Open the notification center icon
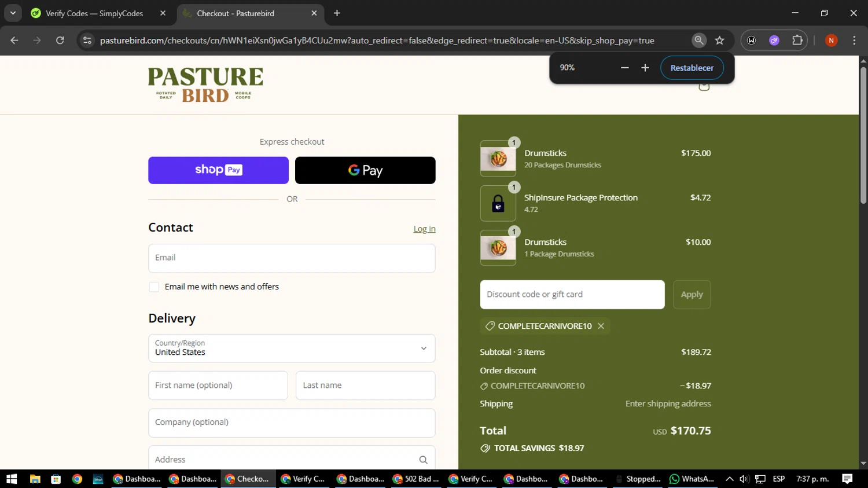The width and height of the screenshot is (868, 488). pyautogui.click(x=847, y=479)
